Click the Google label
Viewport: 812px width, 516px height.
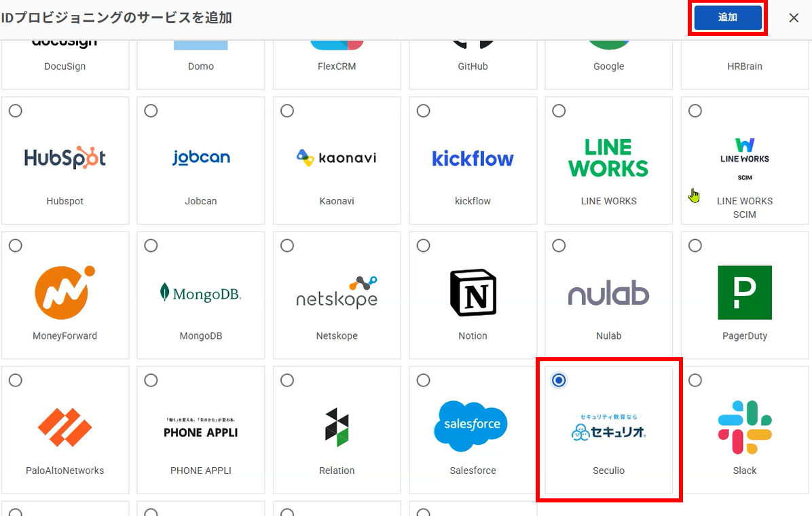point(608,67)
